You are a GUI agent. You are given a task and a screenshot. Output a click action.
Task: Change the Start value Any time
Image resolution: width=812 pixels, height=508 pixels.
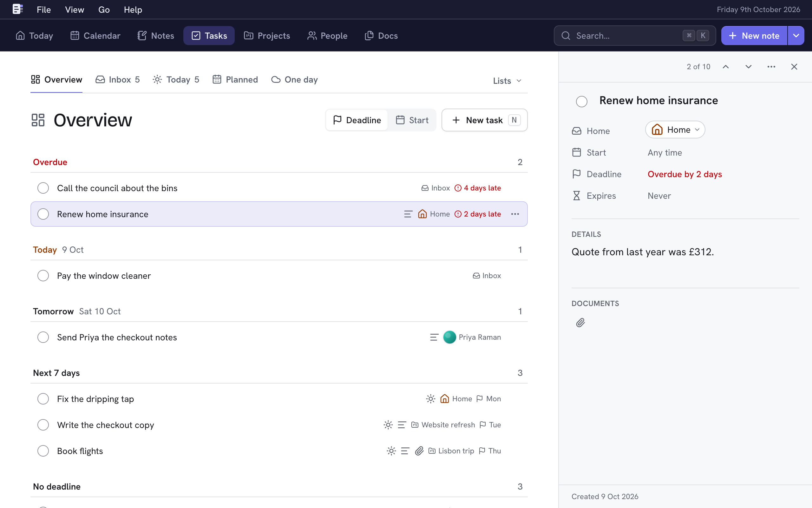coord(665,152)
